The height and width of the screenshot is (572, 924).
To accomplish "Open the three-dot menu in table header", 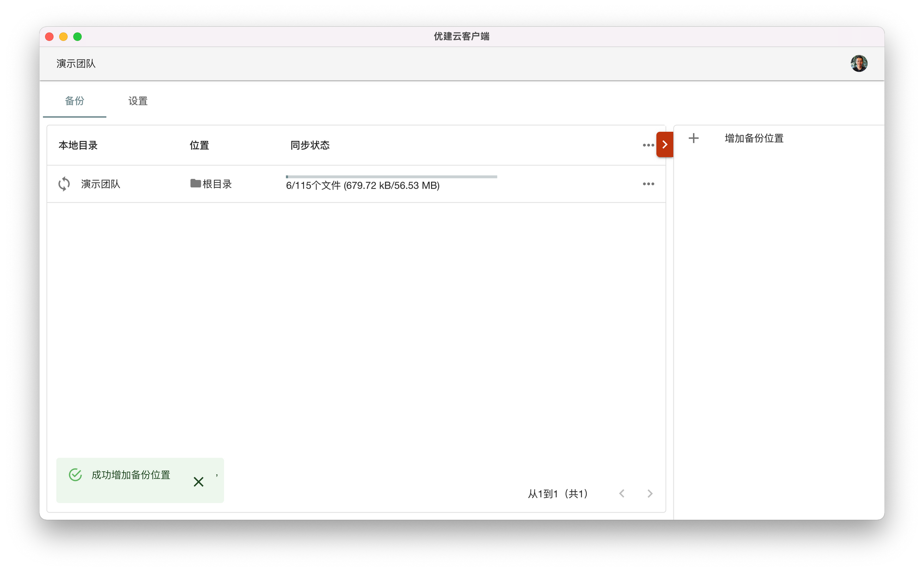I will 648,145.
